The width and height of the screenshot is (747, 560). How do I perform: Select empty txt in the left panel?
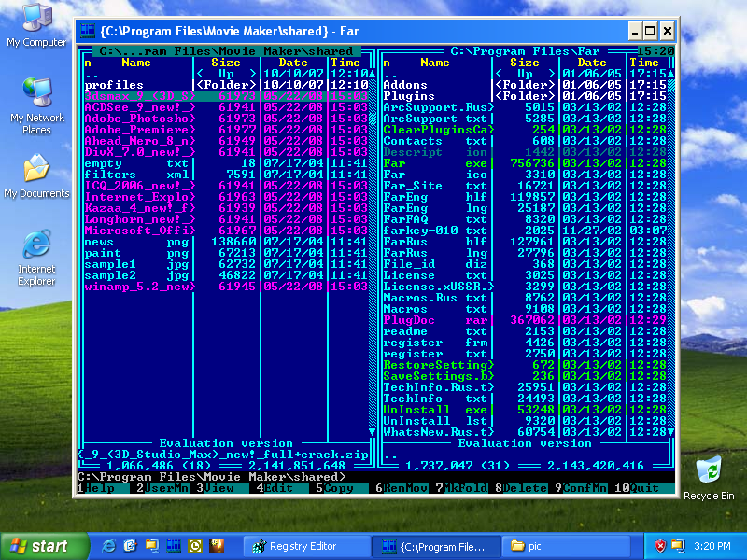(226, 163)
